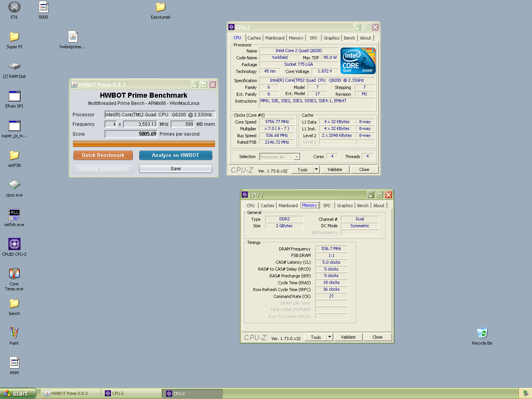Open Tools dropdown arrow in upper CPU-Z

pos(316,169)
